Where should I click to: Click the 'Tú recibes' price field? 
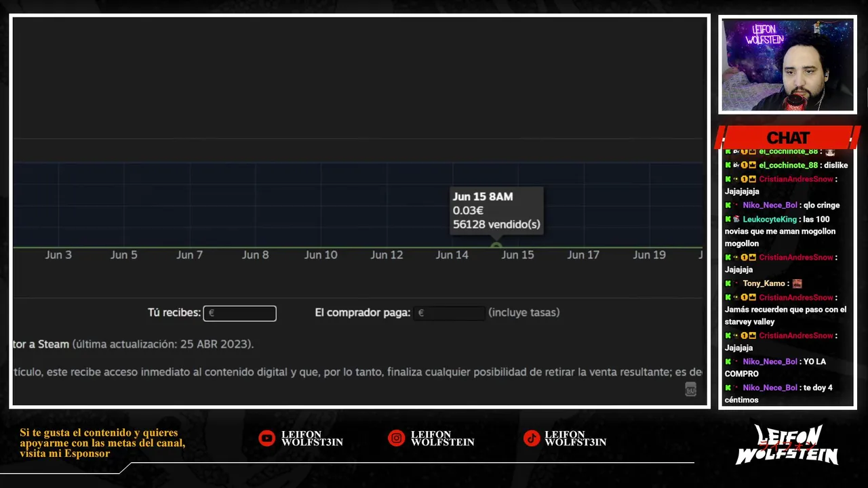coord(240,313)
